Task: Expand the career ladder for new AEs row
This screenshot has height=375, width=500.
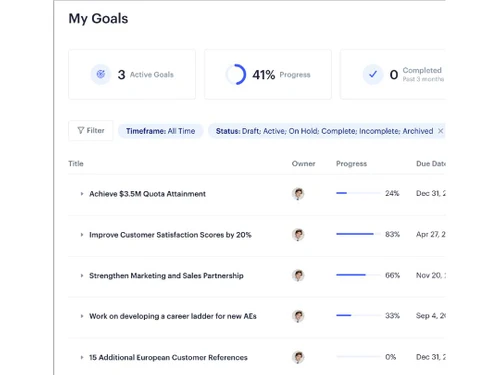Action: click(82, 316)
